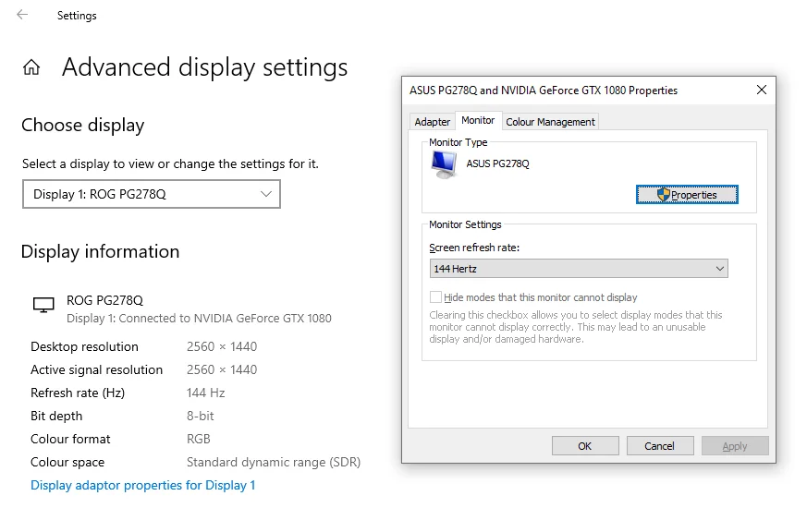Open Settings home via house icon
Viewport: 807px width, 532px height.
pyautogui.click(x=31, y=66)
